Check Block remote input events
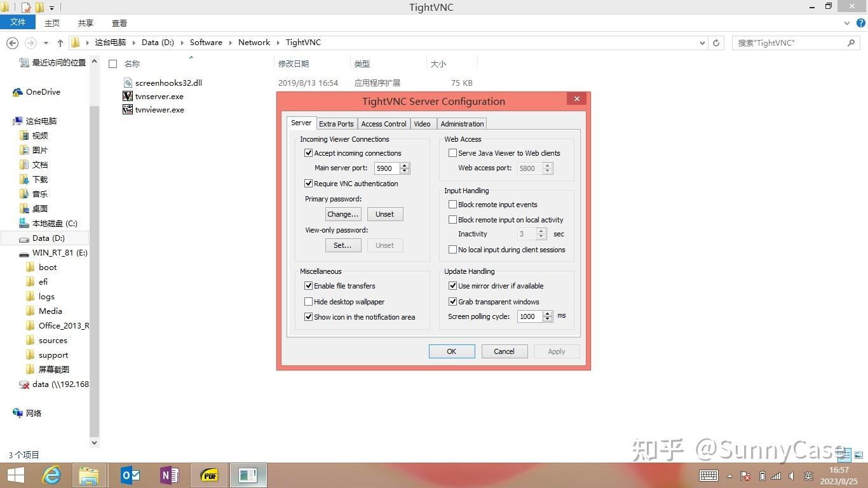868x488 pixels. tap(453, 204)
